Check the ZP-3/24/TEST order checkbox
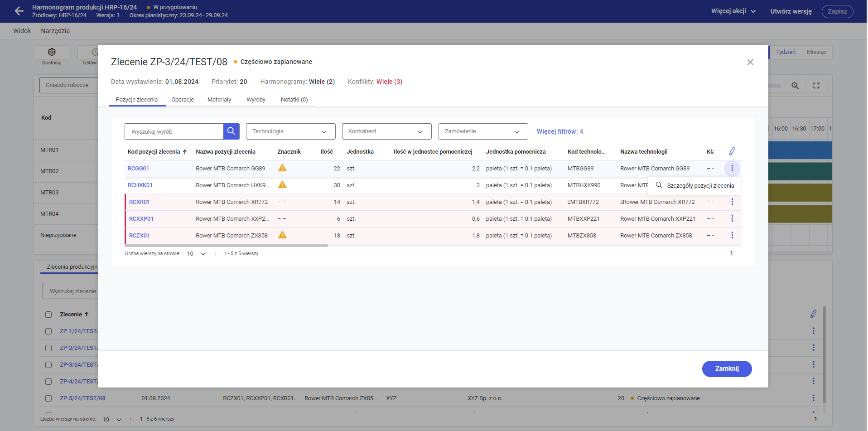 tap(48, 365)
